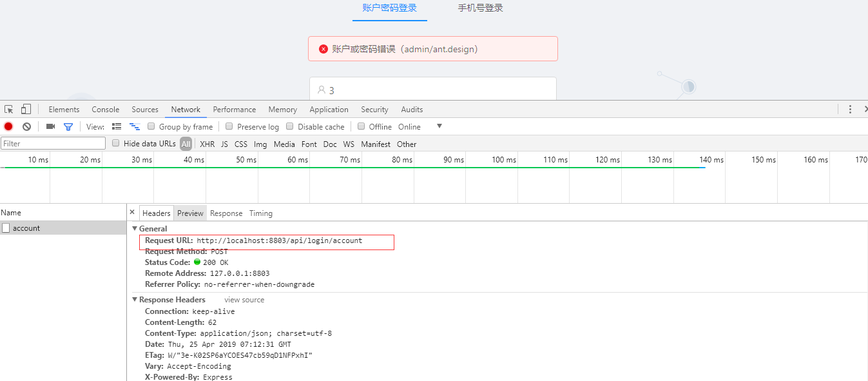
Task: Filter requests by Font
Action: (x=309, y=144)
